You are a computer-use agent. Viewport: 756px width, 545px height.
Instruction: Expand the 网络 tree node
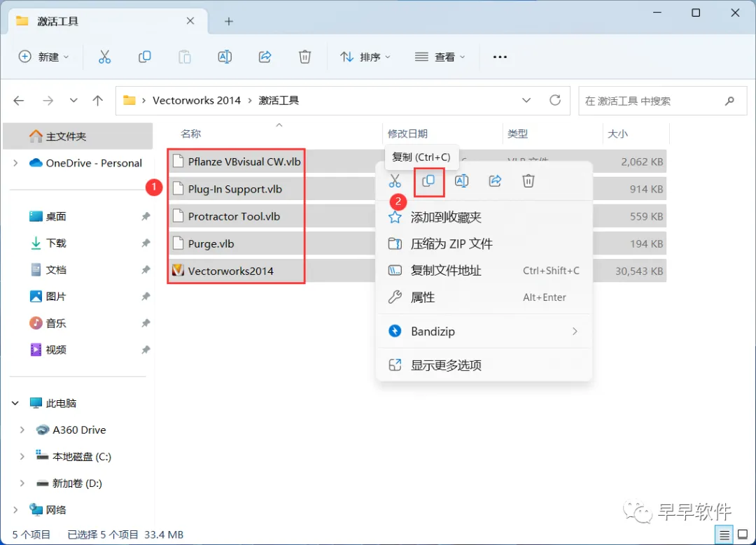pyautogui.click(x=15, y=510)
